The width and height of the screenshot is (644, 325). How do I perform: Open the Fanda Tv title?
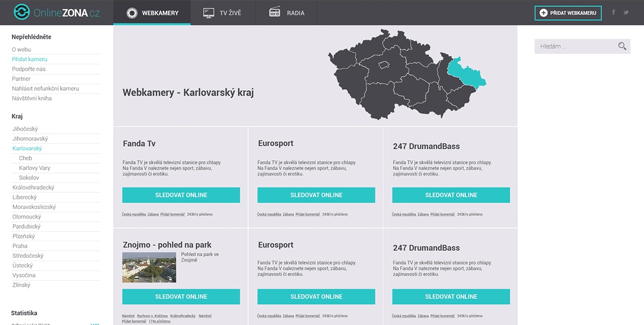coord(139,143)
